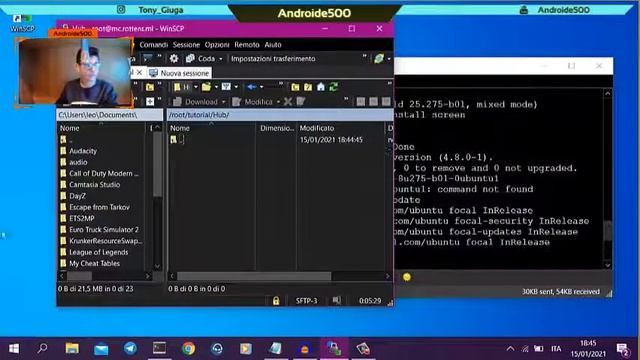
Task: Open the back history dropdown arrow
Action: coord(261,87)
